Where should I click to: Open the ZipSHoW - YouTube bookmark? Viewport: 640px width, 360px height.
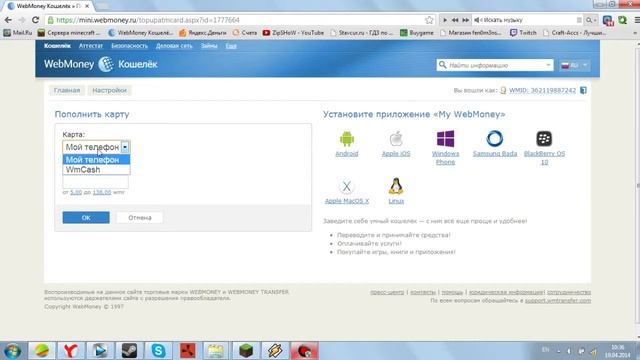[x=293, y=33]
